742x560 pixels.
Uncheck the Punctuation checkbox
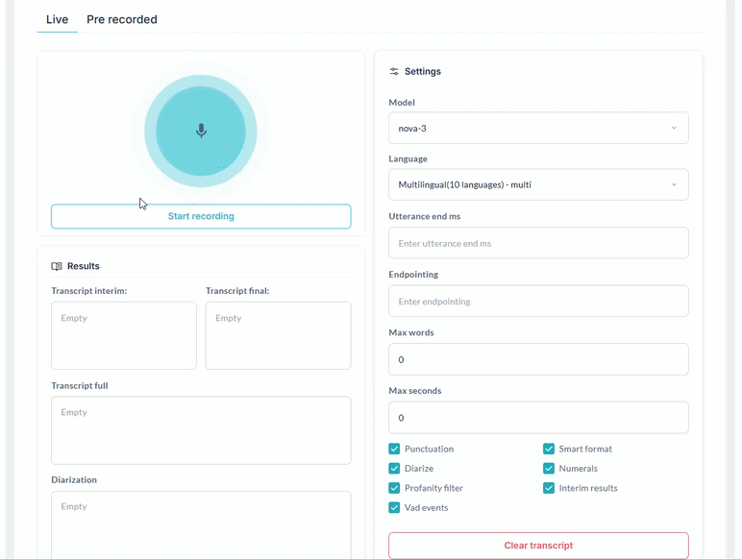point(394,449)
